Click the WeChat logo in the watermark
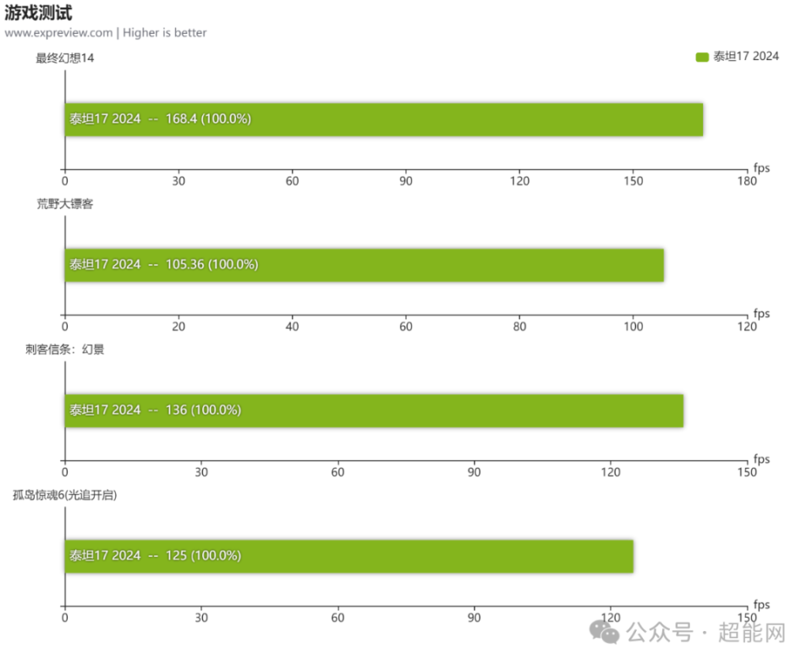This screenshot has height=665, width=812. (x=605, y=631)
